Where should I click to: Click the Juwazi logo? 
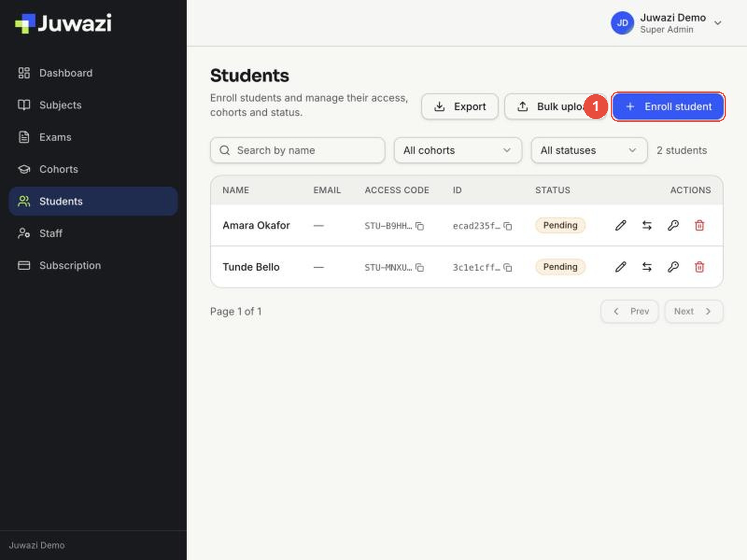click(63, 23)
